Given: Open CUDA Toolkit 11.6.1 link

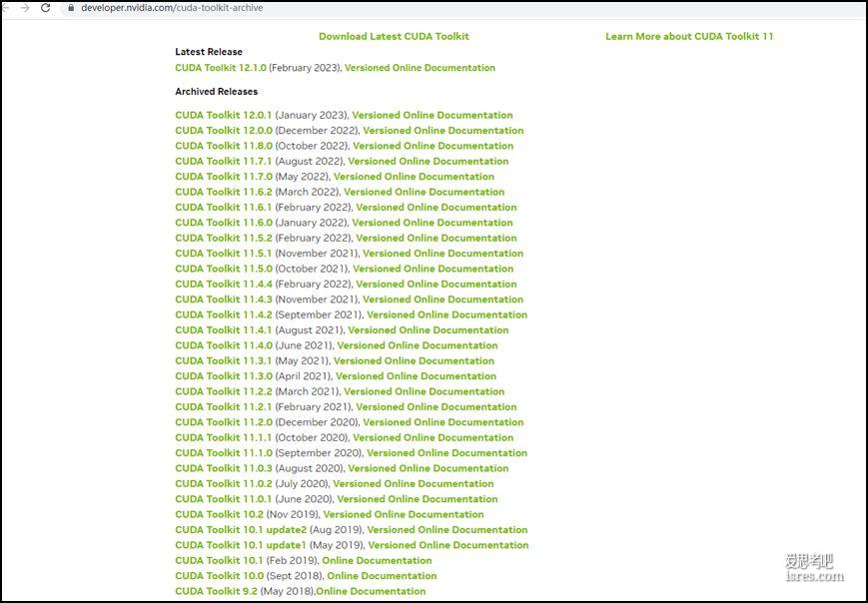Looking at the screenshot, I should pos(224,208).
